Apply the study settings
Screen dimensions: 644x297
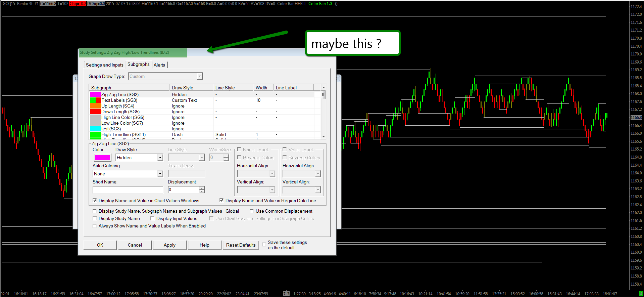(x=169, y=245)
